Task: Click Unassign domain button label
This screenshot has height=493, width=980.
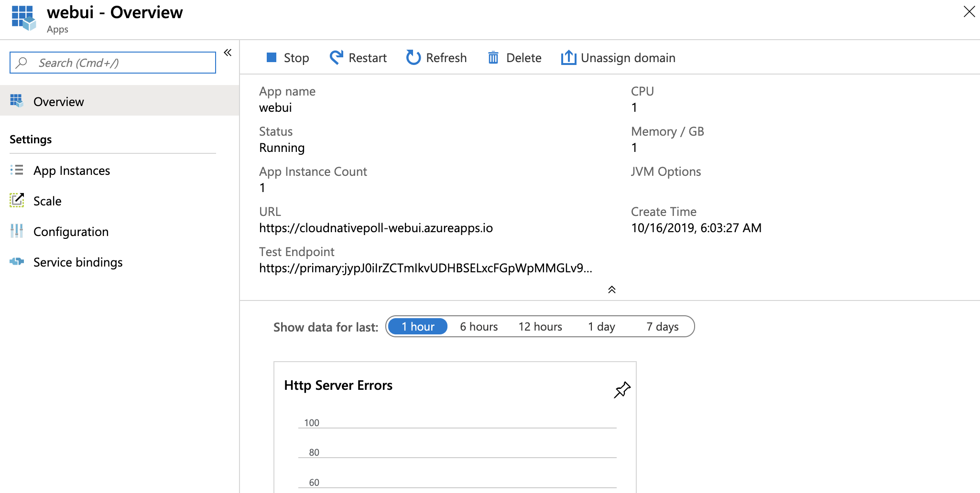Action: (x=628, y=58)
